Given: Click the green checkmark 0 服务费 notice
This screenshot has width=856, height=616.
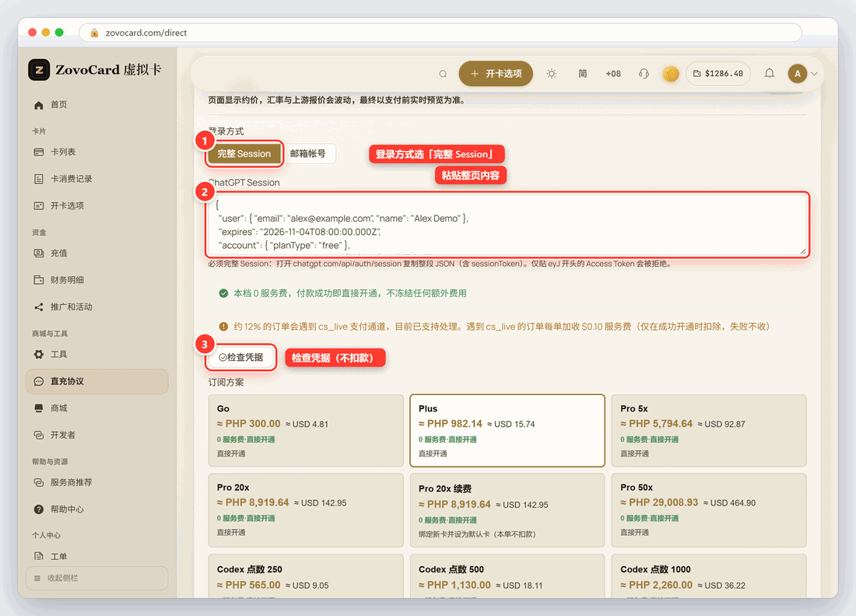Looking at the screenshot, I should 223,293.
